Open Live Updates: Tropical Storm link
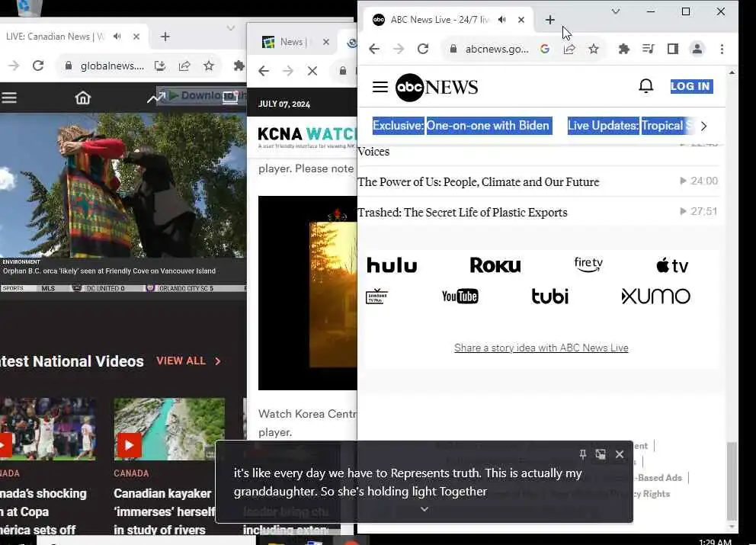 point(630,126)
